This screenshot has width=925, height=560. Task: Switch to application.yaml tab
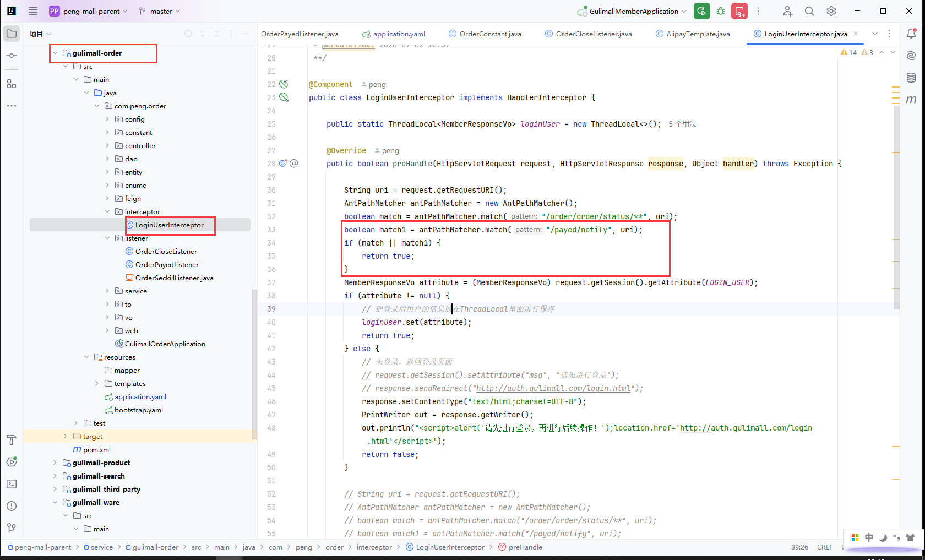coord(394,34)
